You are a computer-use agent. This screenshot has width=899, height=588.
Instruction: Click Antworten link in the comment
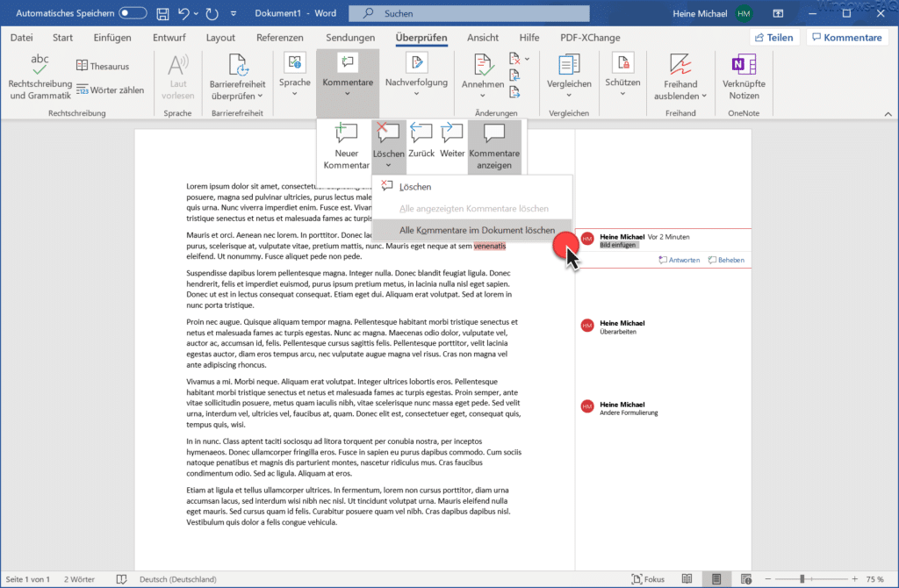680,260
